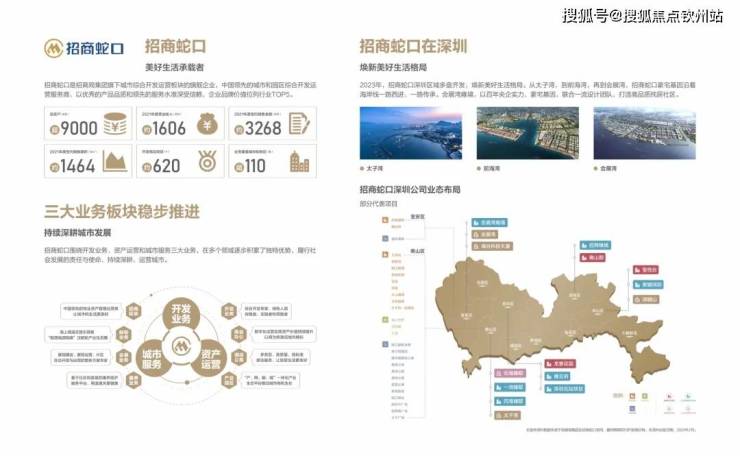Click the 招商蛇口 logo emblem at top left
The height and width of the screenshot is (456, 740).
point(53,48)
